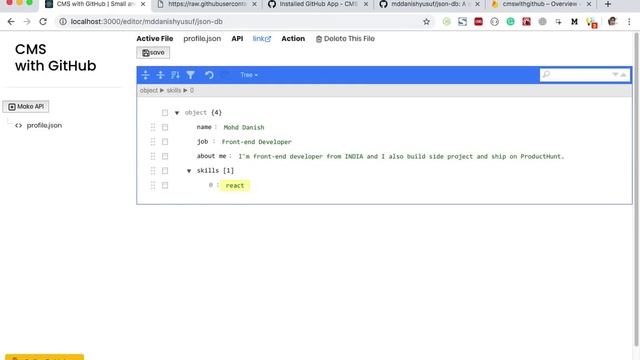Click the drag handle of the job row
640x360 pixels.
click(153, 142)
